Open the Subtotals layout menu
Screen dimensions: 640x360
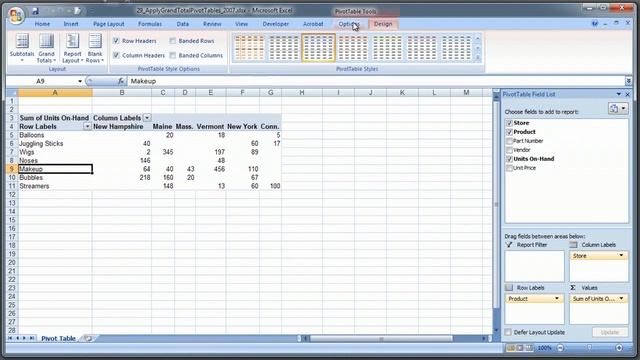22,48
